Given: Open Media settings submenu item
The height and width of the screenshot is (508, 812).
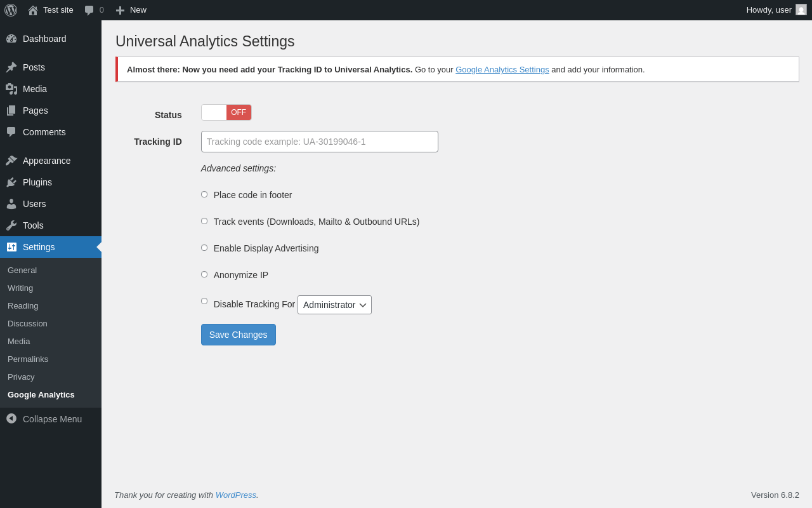Looking at the screenshot, I should tap(19, 341).
